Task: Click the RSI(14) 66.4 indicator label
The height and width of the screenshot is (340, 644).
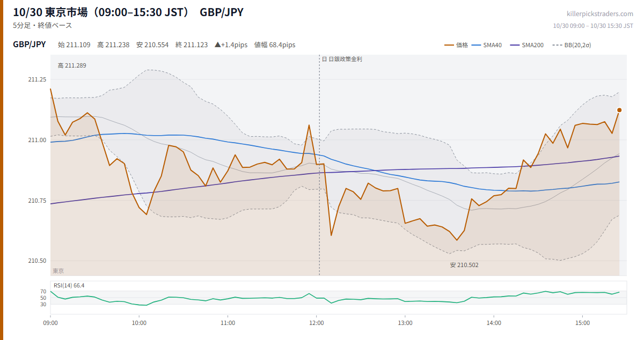Action: (69, 285)
